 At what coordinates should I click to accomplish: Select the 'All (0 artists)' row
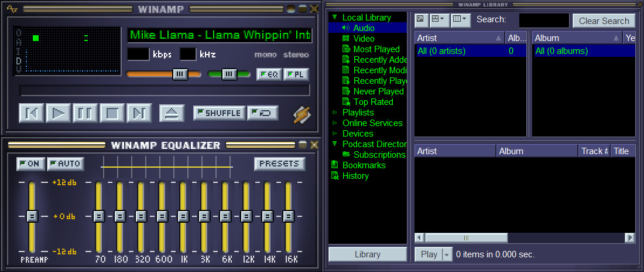coord(470,51)
